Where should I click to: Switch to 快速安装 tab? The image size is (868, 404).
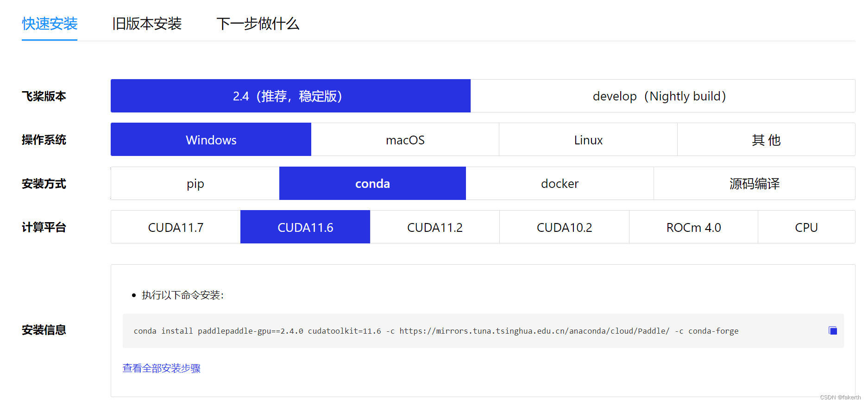pyautogui.click(x=50, y=24)
